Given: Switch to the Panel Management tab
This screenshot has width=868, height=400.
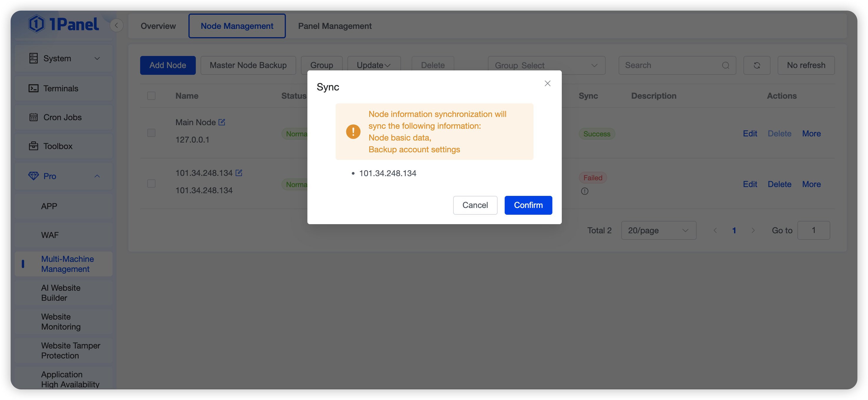Looking at the screenshot, I should [334, 26].
